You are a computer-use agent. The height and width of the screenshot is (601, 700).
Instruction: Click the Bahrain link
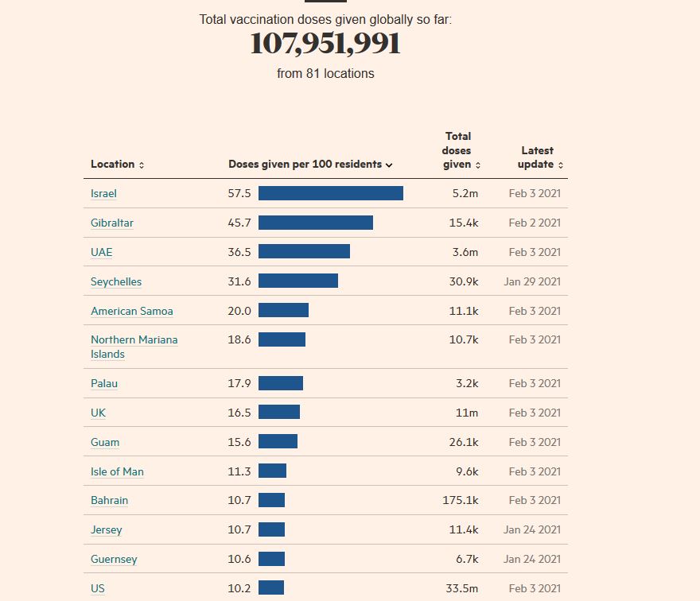(109, 501)
